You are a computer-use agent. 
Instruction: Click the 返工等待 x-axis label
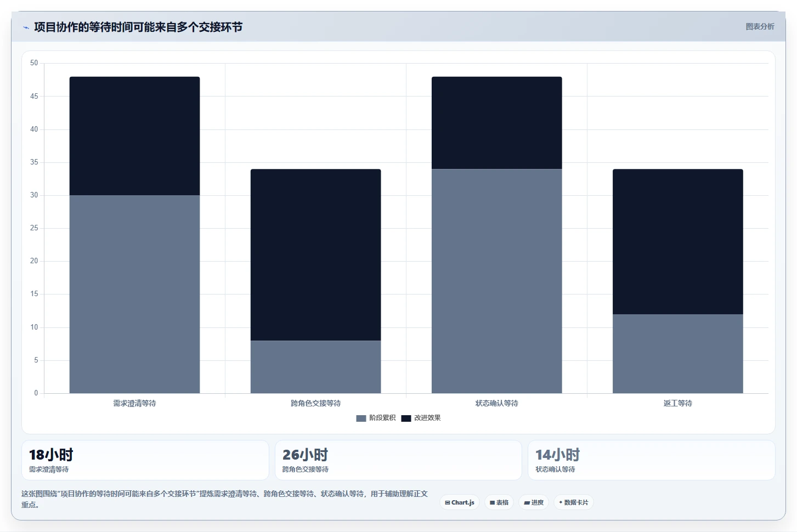point(677,403)
